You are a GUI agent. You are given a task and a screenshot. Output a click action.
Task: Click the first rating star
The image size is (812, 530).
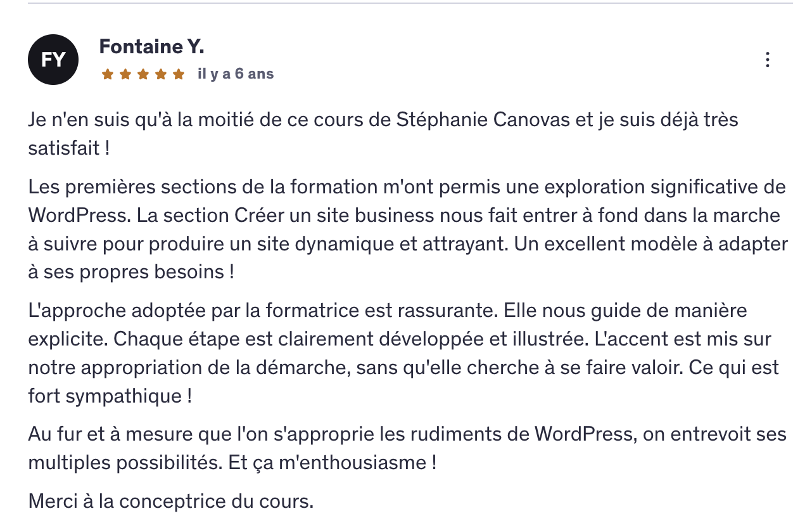[108, 75]
